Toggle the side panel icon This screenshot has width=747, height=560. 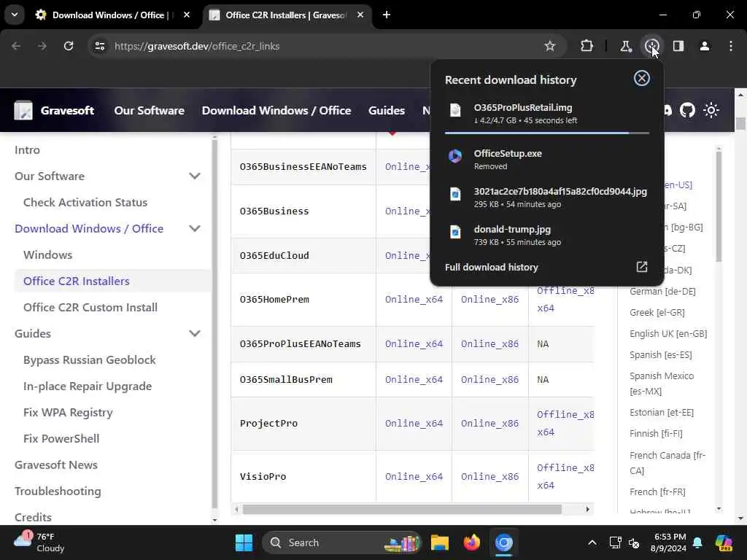(x=678, y=46)
